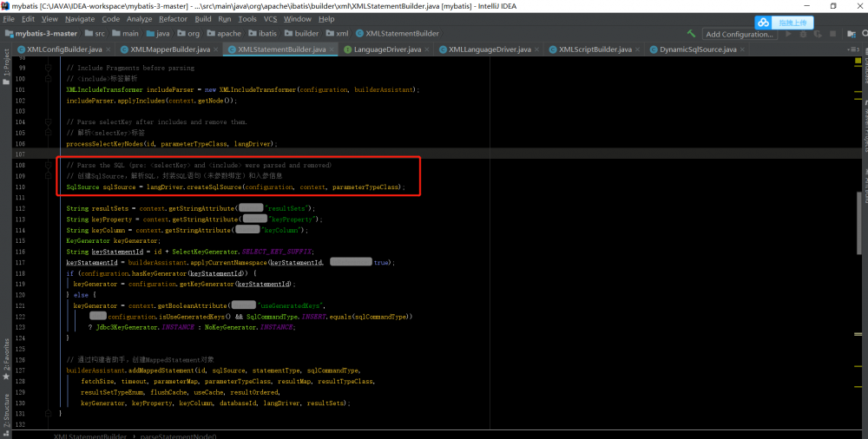
Task: Open the Favorites tool window stripe
Action: point(6,358)
